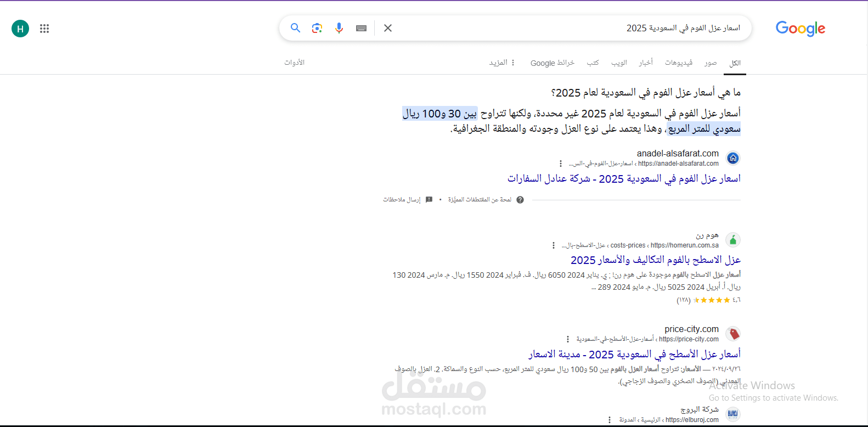The image size is (868, 427).
Task: Clear the search query with X
Action: point(388,28)
